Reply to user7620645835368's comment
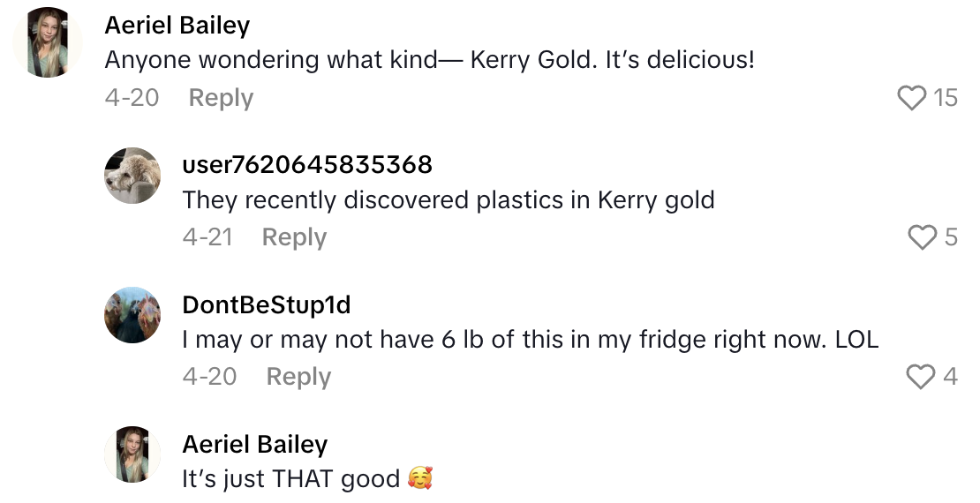This screenshot has height=503, width=980. [294, 237]
